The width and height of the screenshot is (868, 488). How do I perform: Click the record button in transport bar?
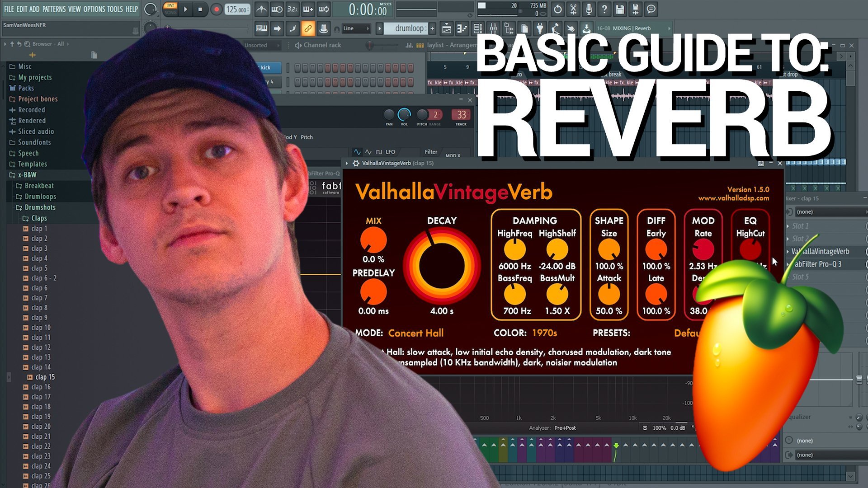coord(217,9)
